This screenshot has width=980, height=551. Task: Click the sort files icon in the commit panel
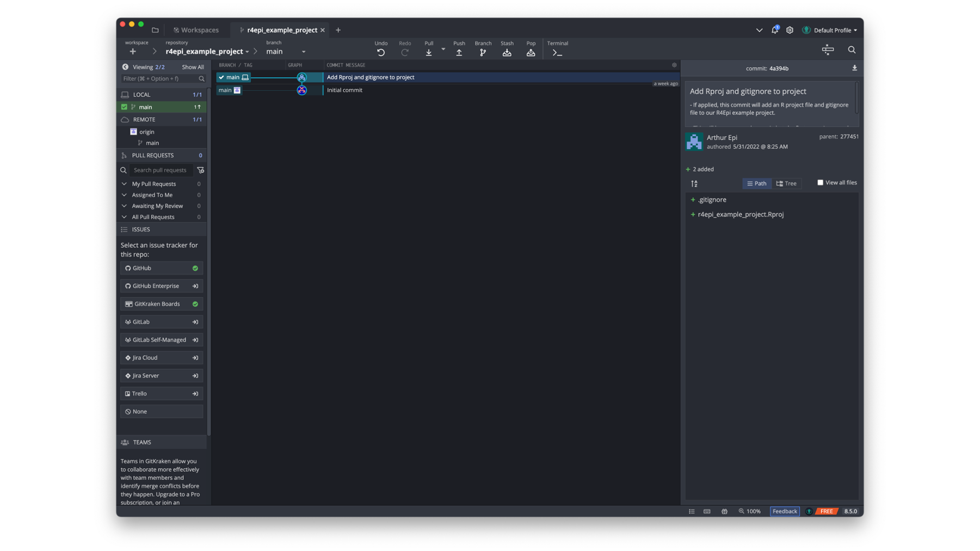[x=694, y=184]
